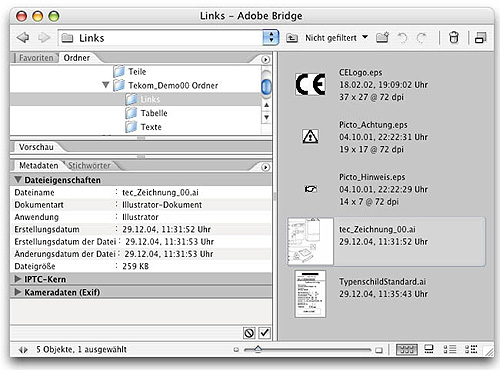Viewport: 500px width, 370px height.
Task: Expand the IPTC-Kern section
Action: [18, 279]
